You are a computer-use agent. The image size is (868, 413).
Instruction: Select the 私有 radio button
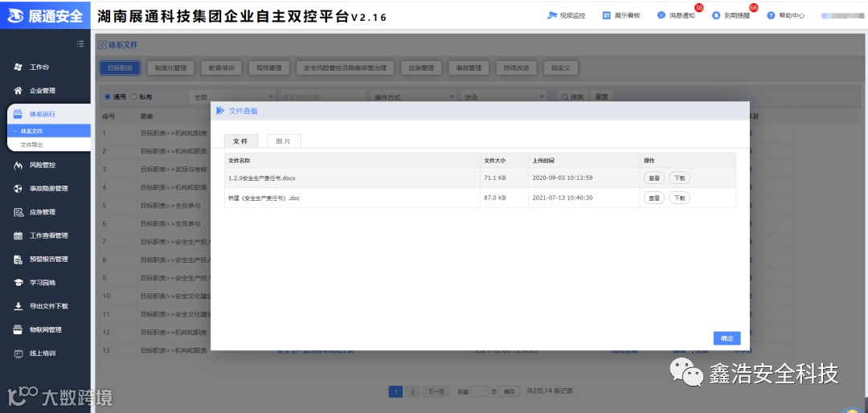coord(134,96)
